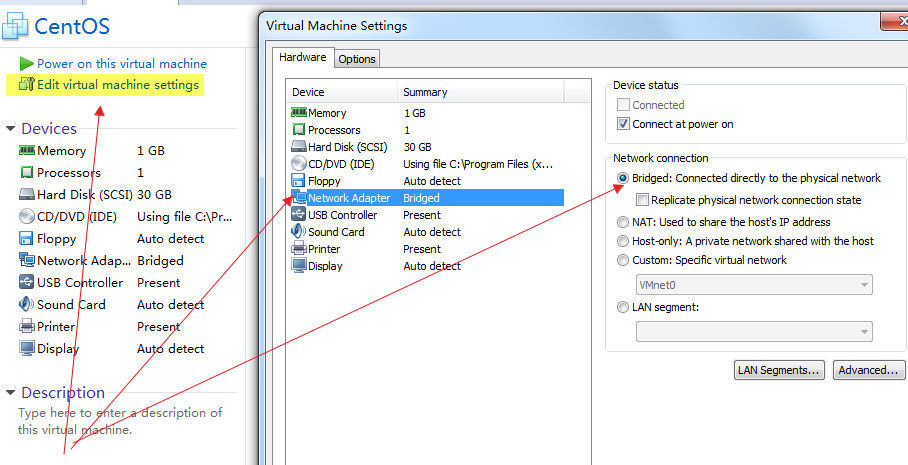Click 'Present' summary of USB Controller in settings

pos(422,215)
